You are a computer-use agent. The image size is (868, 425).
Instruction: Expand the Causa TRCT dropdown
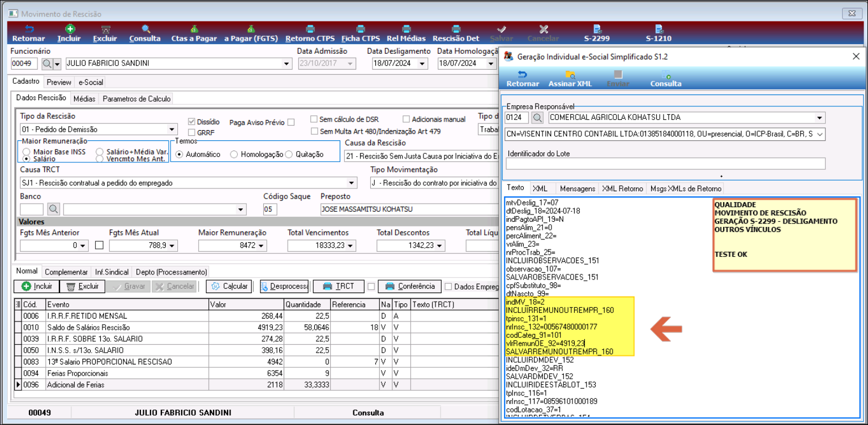[352, 183]
